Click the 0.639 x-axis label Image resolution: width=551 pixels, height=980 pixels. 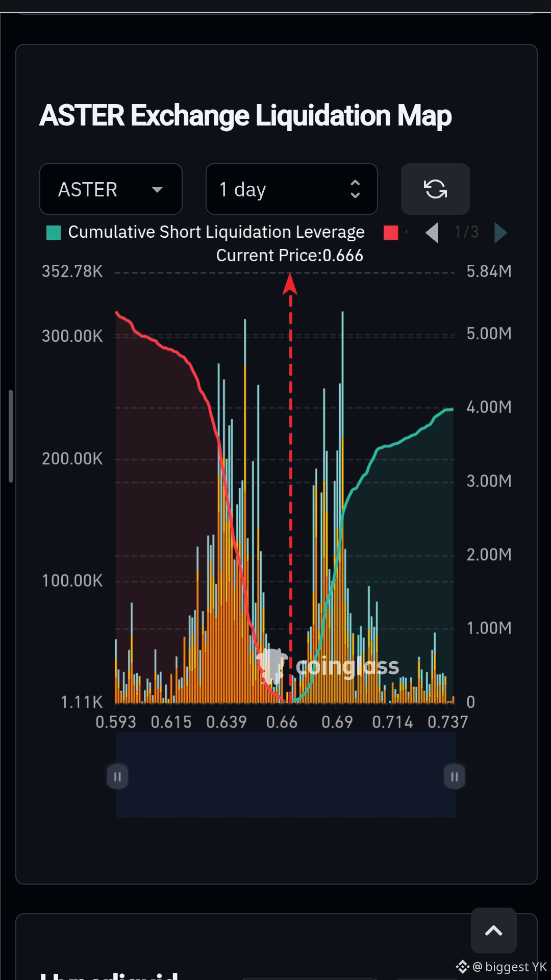[226, 722]
